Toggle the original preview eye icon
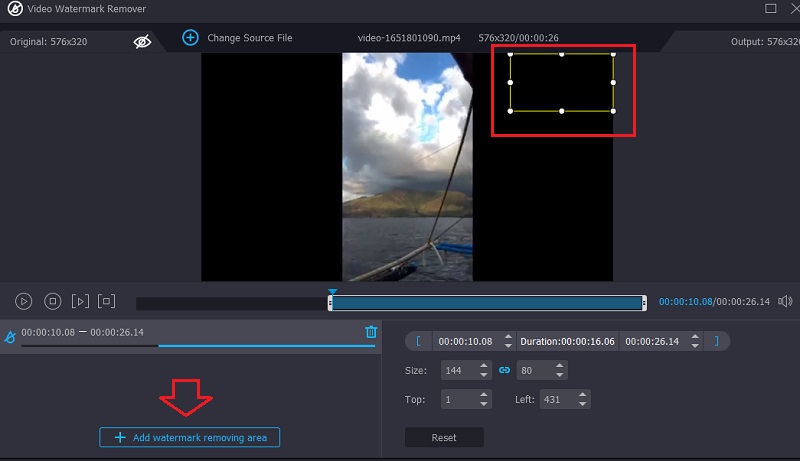 142,41
